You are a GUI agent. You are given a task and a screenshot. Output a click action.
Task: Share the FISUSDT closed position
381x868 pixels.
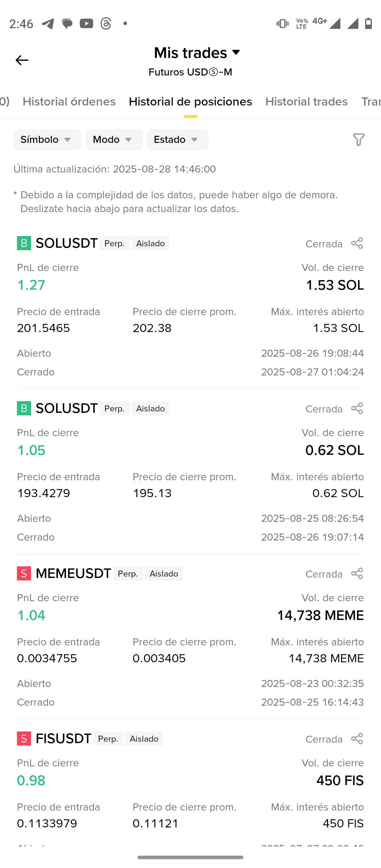pyautogui.click(x=357, y=739)
